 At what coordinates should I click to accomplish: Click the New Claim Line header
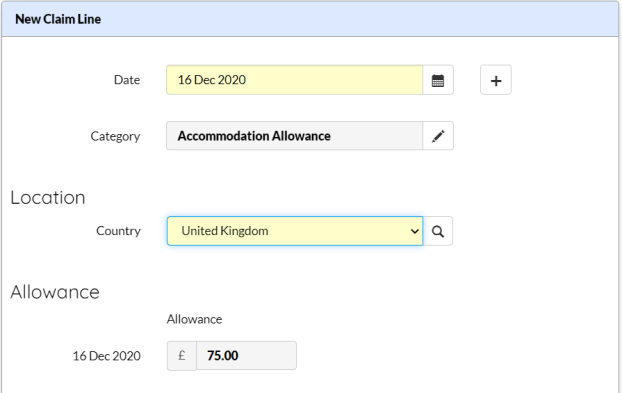click(58, 19)
